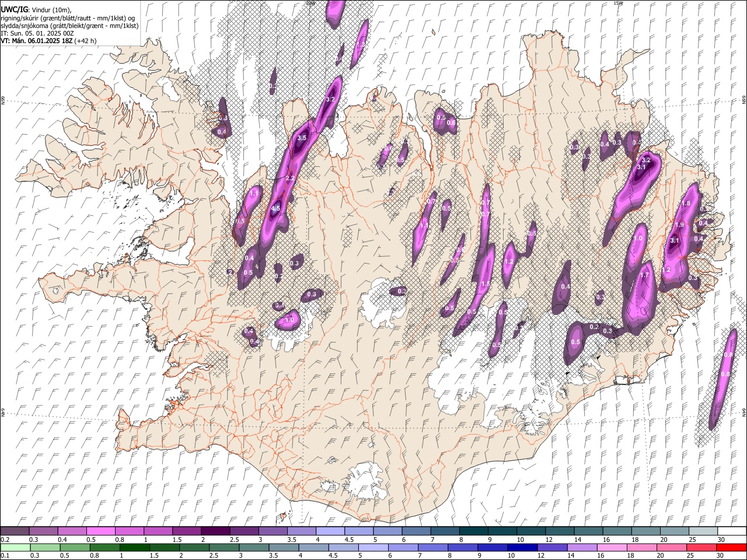This screenshot has height=560, width=747.
Task: Click the "slydda/snjókoma" legend description line
Action: (69, 26)
